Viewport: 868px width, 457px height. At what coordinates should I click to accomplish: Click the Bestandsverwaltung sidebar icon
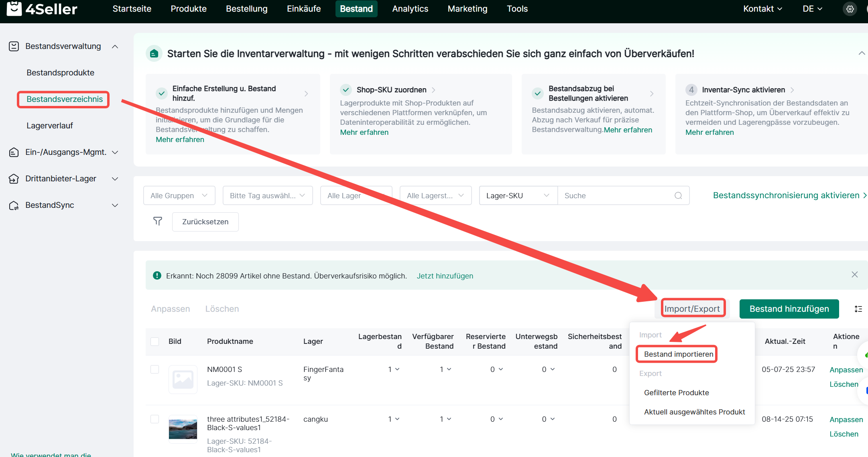tap(14, 46)
